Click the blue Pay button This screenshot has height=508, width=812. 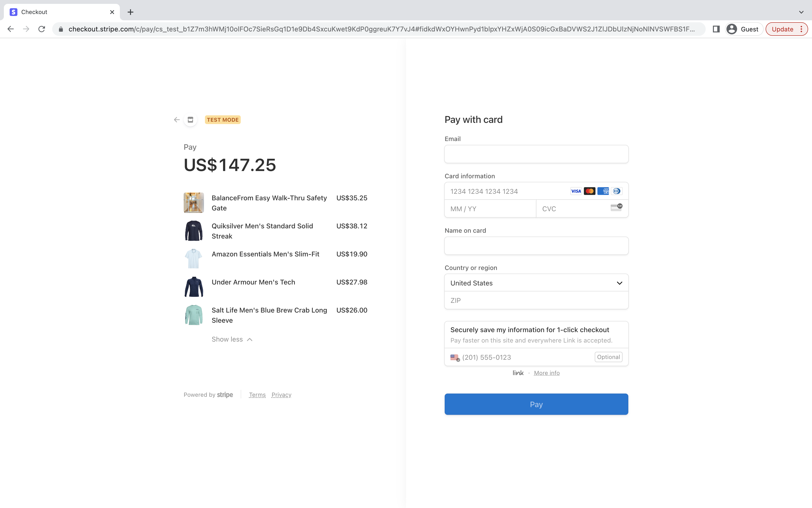[x=536, y=404]
